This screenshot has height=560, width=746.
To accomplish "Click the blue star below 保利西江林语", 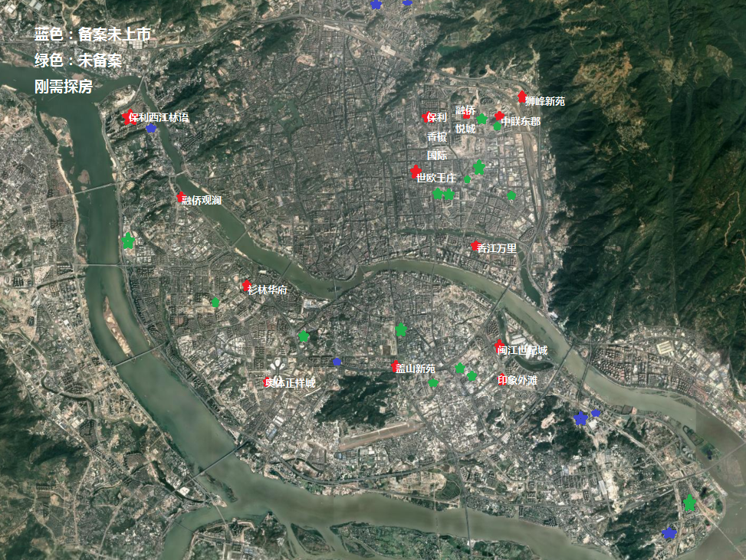I will click(151, 128).
